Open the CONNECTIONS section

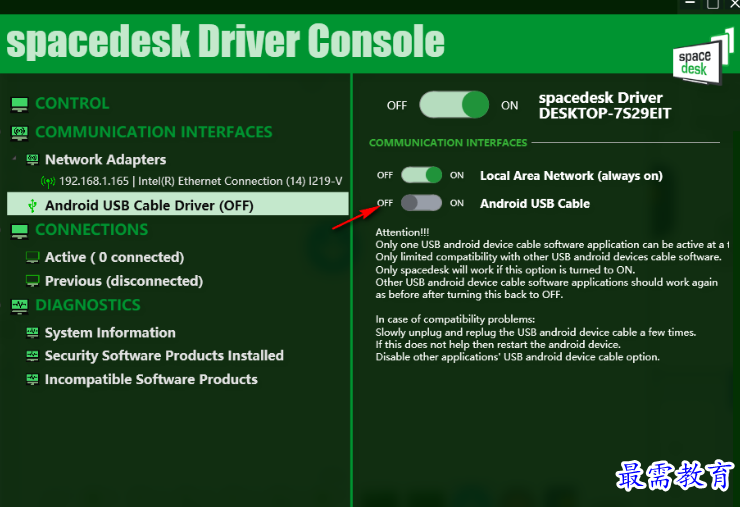pyautogui.click(x=92, y=230)
